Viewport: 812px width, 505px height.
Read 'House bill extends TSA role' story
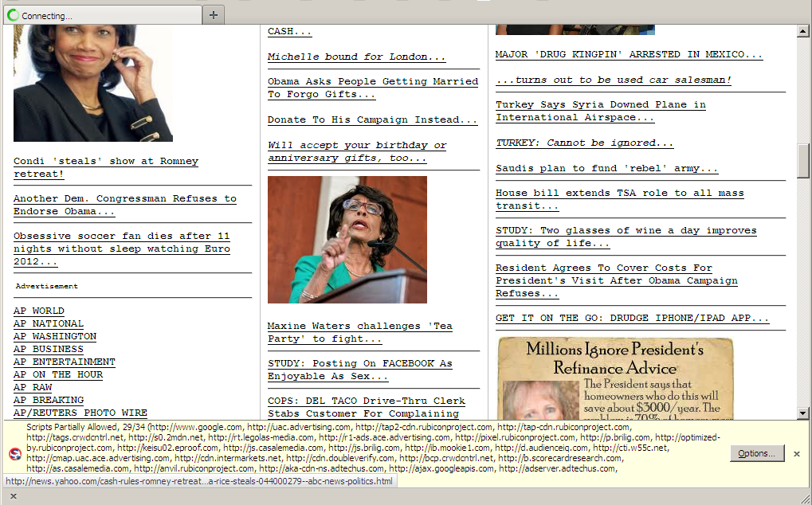point(620,199)
